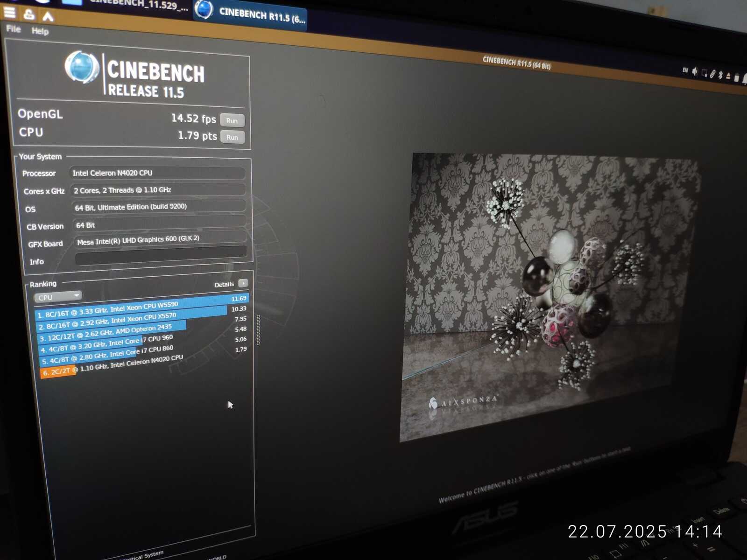This screenshot has height=560, width=747.
Task: Click the rendered spheres scene image
Action: (550, 297)
